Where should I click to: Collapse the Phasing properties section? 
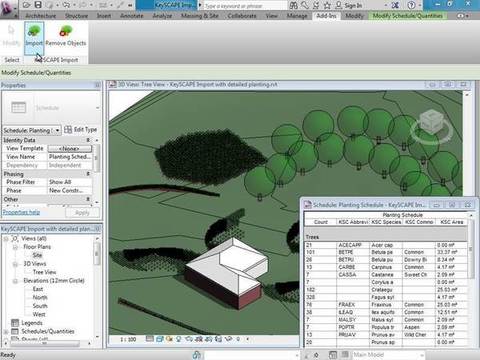[88, 174]
